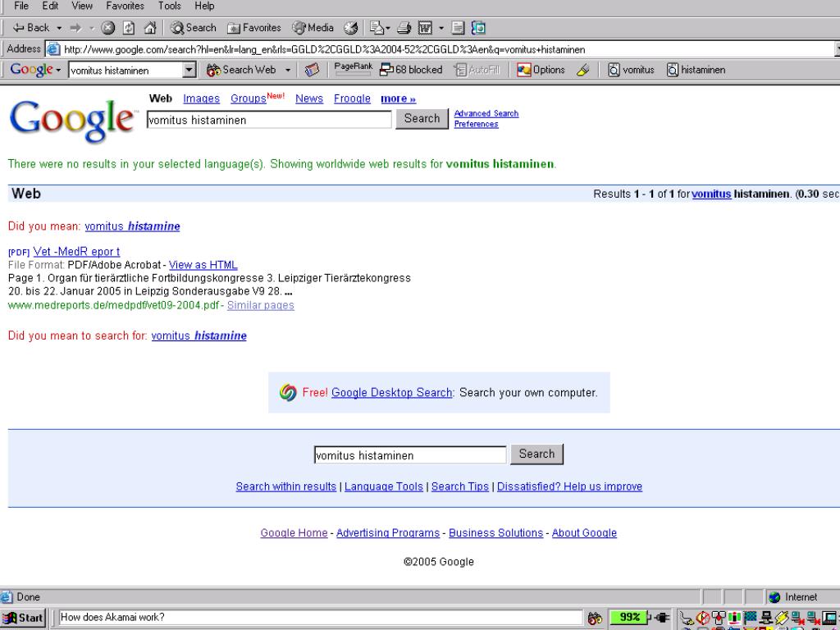Click the Search within results link
This screenshot has height=630, width=840.
(286, 486)
